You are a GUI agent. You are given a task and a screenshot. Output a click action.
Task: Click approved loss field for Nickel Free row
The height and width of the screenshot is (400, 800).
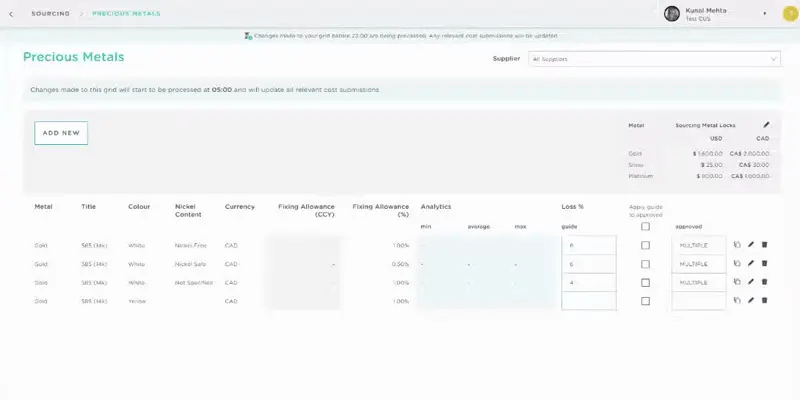(699, 245)
